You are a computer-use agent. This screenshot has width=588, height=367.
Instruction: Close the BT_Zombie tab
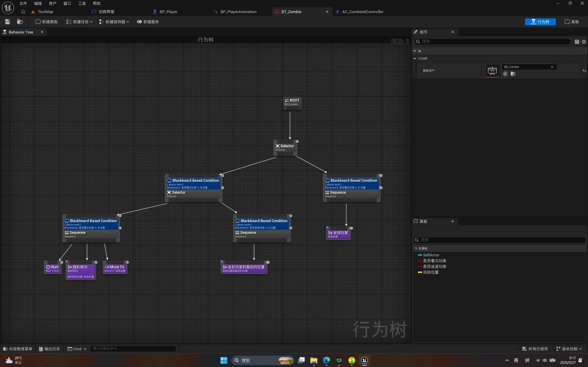point(327,12)
